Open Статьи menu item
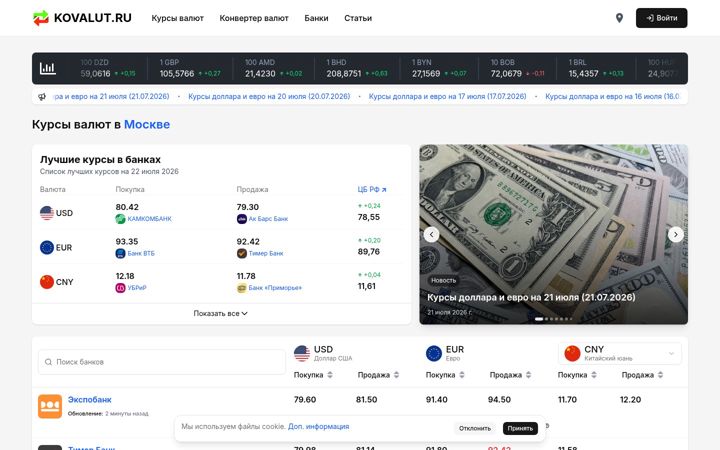The image size is (720, 450). click(358, 18)
